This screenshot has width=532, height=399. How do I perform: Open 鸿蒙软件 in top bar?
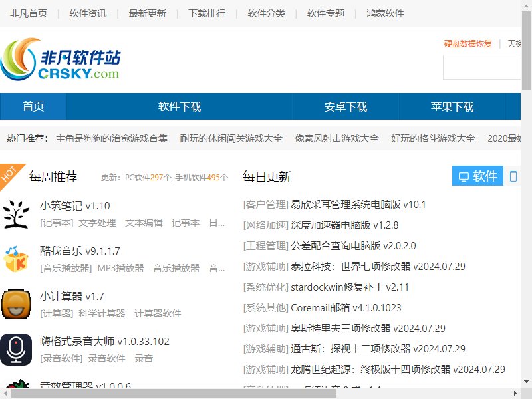(x=385, y=13)
